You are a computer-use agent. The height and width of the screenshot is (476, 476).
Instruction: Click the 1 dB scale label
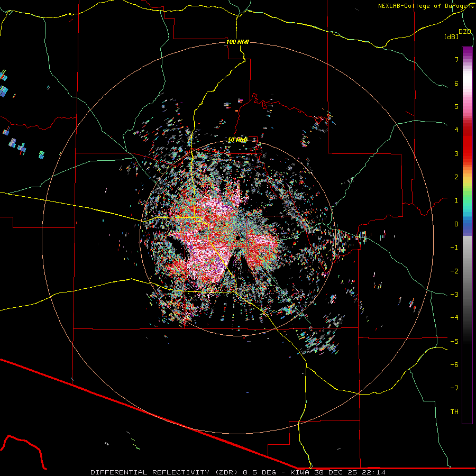click(456, 200)
